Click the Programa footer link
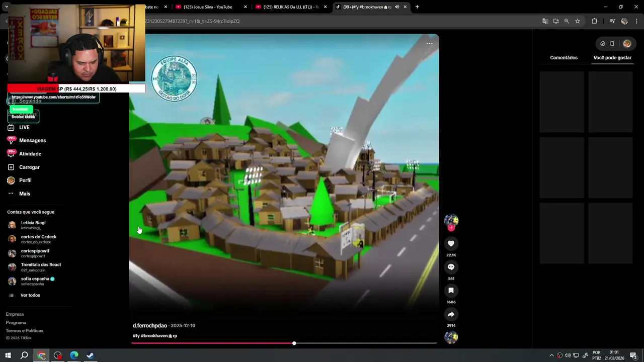The image size is (644, 362). coord(16,322)
